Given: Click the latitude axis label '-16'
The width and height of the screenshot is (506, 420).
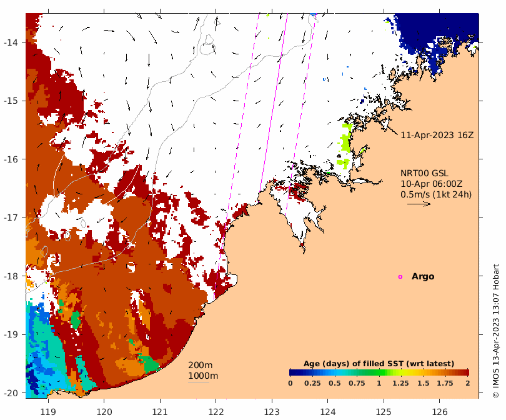Looking at the screenshot, I should (11, 159).
